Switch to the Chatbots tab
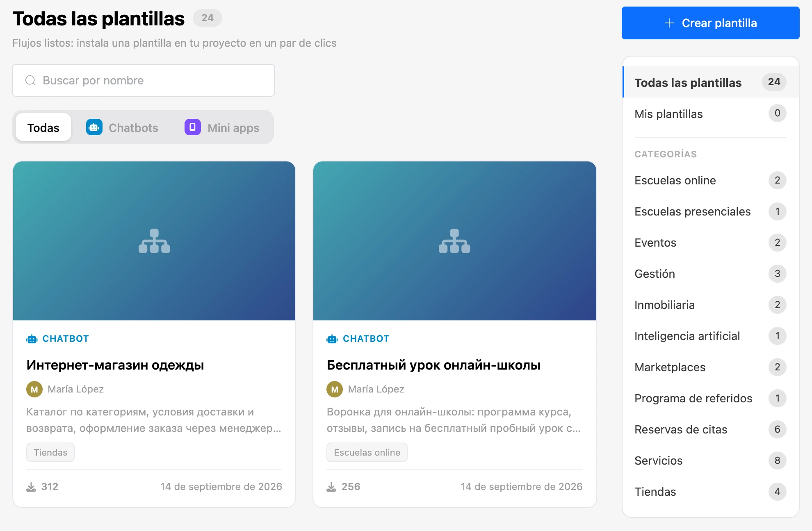This screenshot has width=812, height=531. point(122,127)
